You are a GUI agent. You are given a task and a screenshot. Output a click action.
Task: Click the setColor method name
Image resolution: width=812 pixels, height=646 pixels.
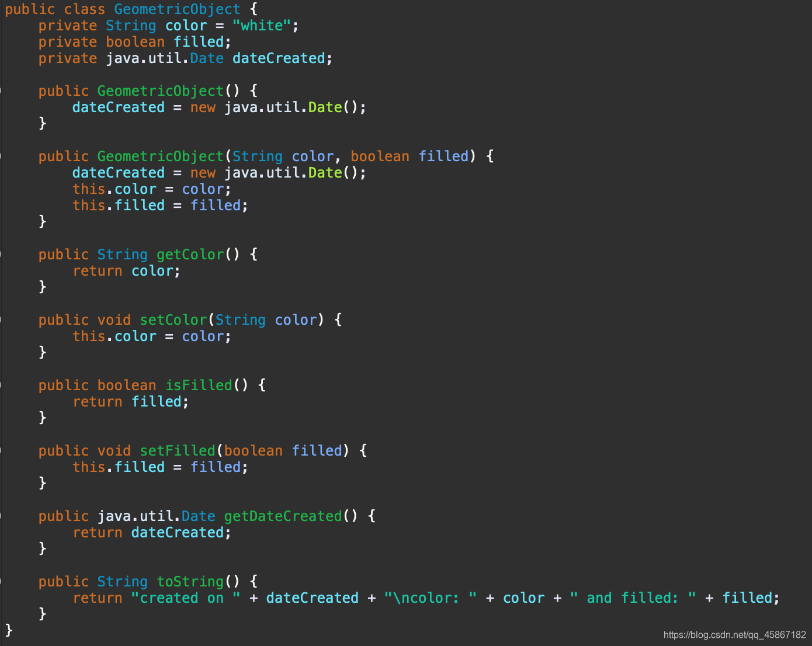click(x=173, y=320)
